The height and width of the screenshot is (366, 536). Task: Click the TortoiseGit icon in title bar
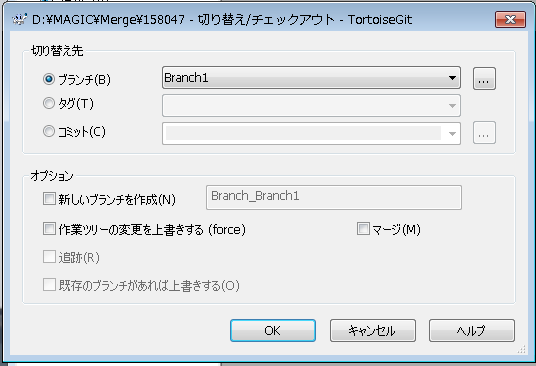tap(19, 19)
